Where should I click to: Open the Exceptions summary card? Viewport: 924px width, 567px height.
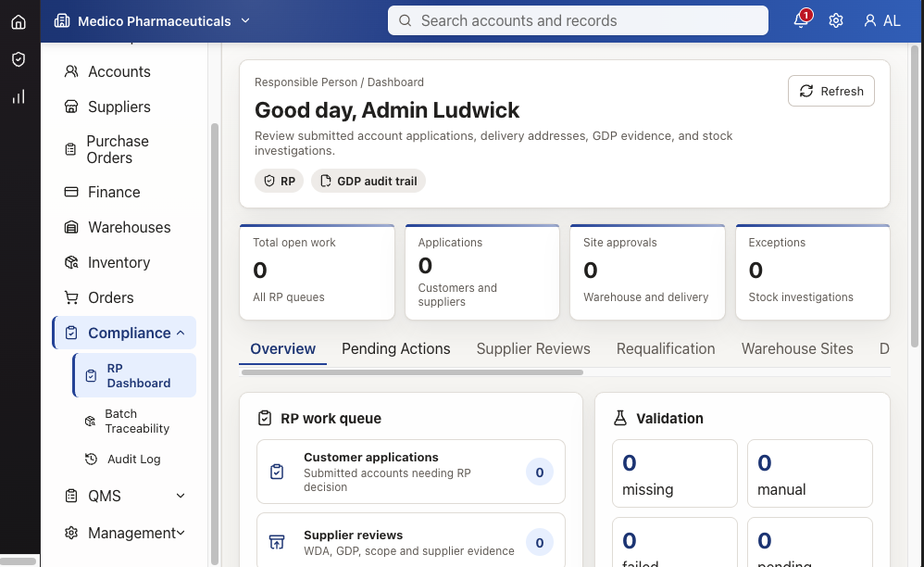813,272
